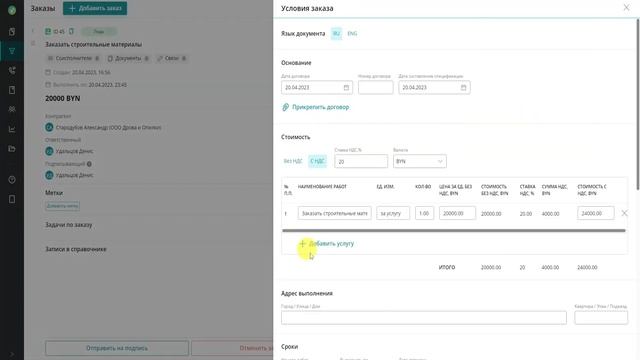Viewport: 640px width, 360px height.
Task: Open contractor Стародубов Александр link
Action: (108, 127)
